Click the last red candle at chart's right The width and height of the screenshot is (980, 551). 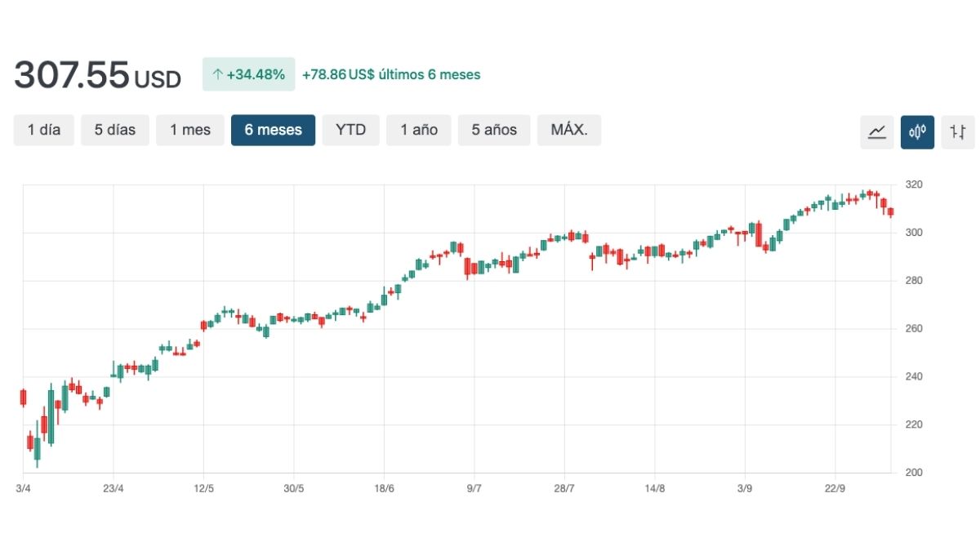point(890,212)
